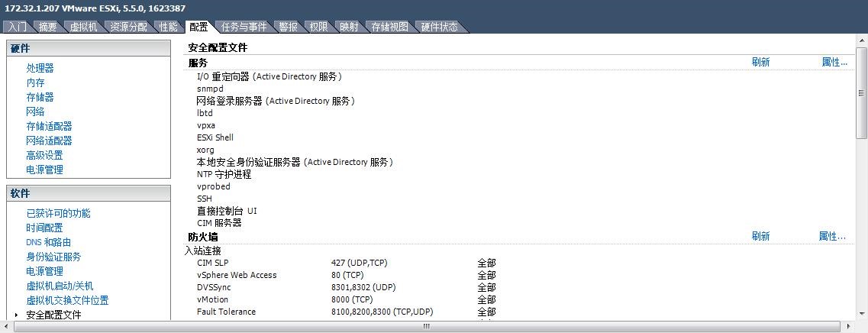868x333 pixels.
Task: Select the vpxa service
Action: (206, 125)
